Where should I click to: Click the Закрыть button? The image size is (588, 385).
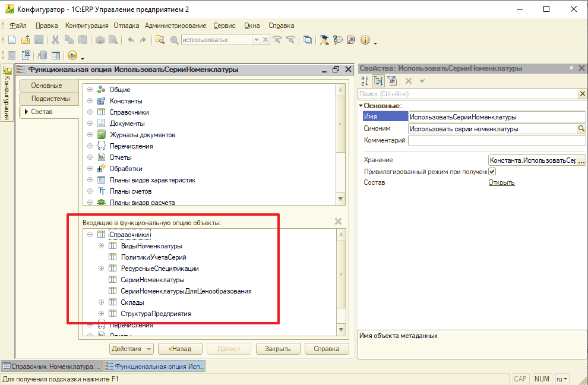tap(278, 349)
